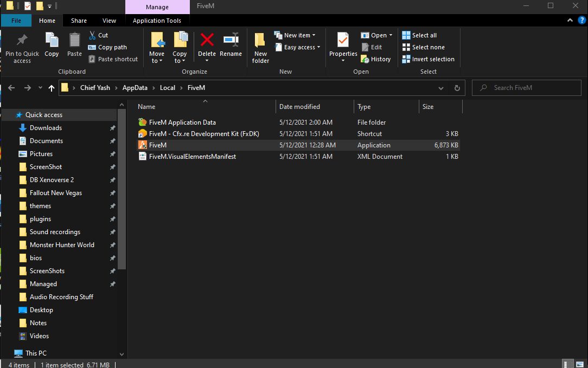Click the Properties icon
588x368 pixels.
point(343,40)
